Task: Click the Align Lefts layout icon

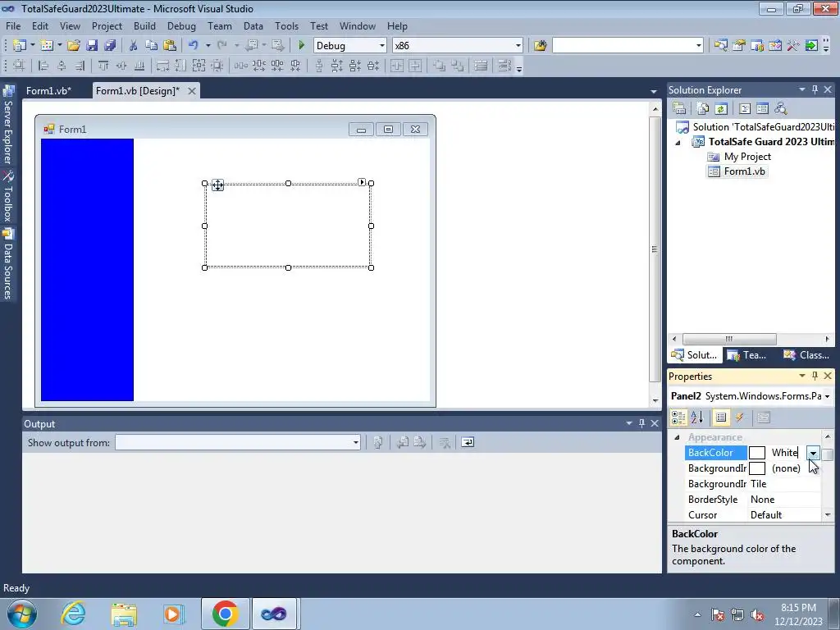Action: point(43,66)
